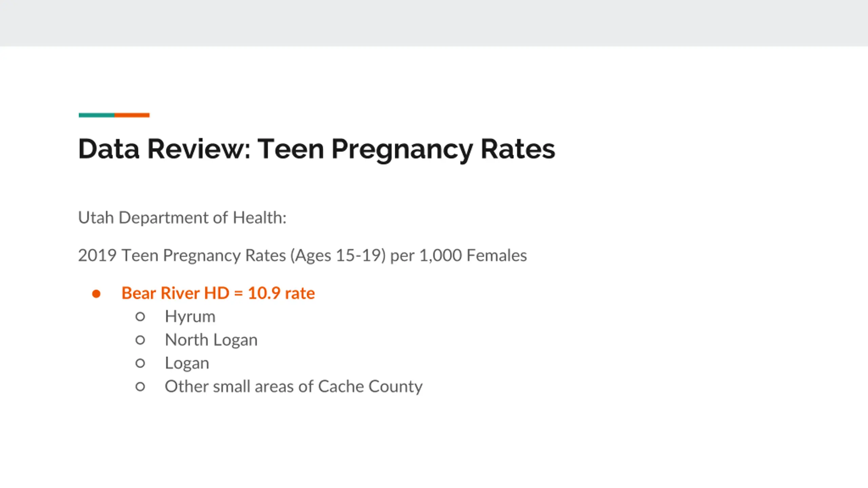Select the teal segment of the accent bar
Viewport: 868px width, 488px height.
97,115
